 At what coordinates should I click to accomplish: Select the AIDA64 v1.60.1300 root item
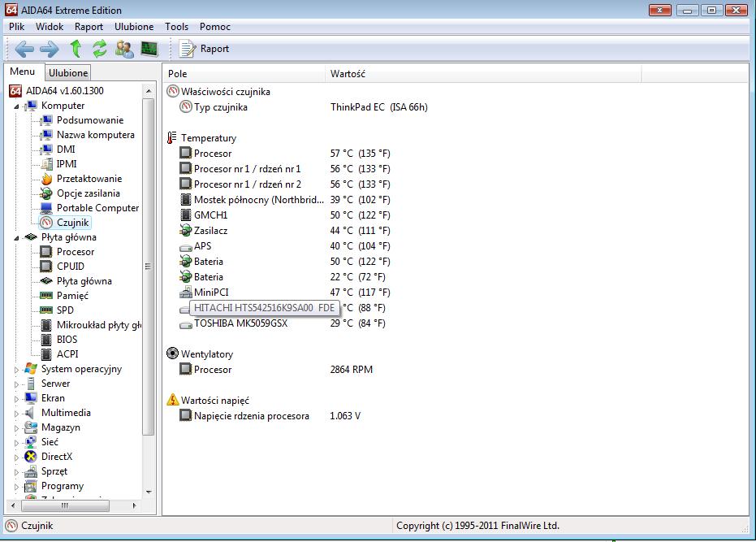[65, 91]
